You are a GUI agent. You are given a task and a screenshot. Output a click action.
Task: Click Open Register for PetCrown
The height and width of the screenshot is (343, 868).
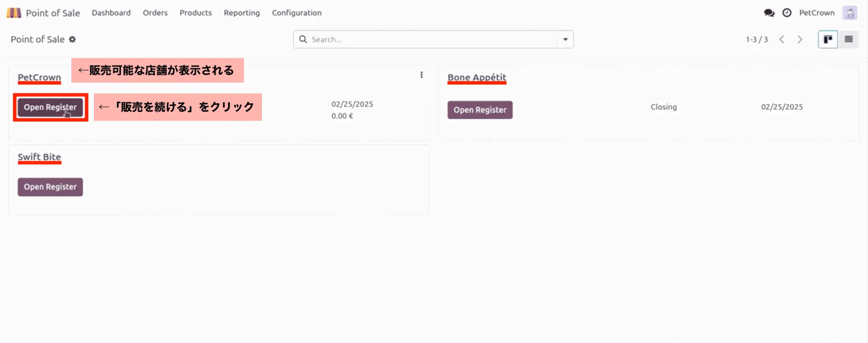pyautogui.click(x=50, y=107)
